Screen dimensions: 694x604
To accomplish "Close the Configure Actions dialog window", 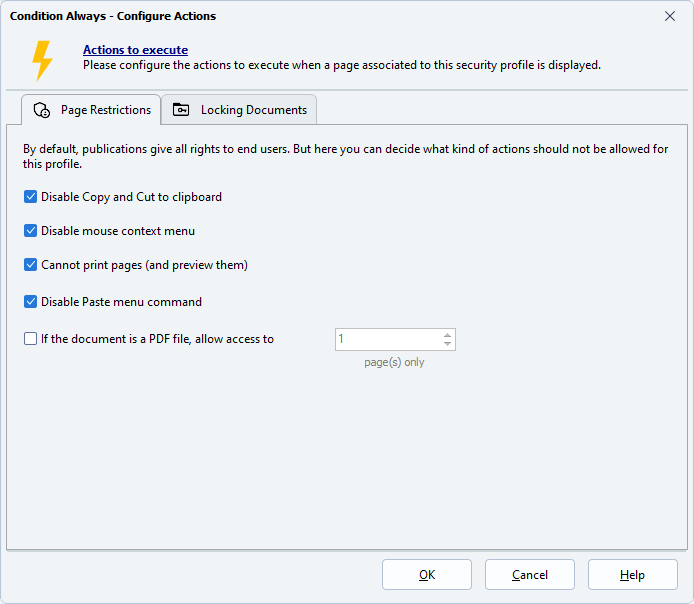I will pyautogui.click(x=670, y=16).
